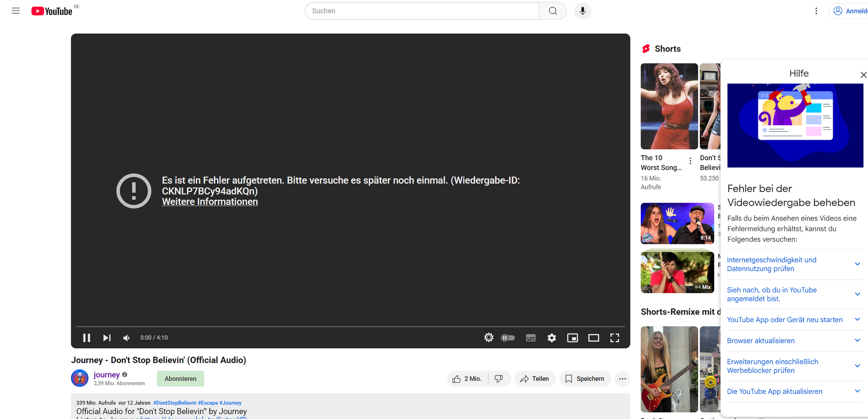Open the top-right settings kebab menu
Image resolution: width=868 pixels, height=419 pixels.
[816, 11]
